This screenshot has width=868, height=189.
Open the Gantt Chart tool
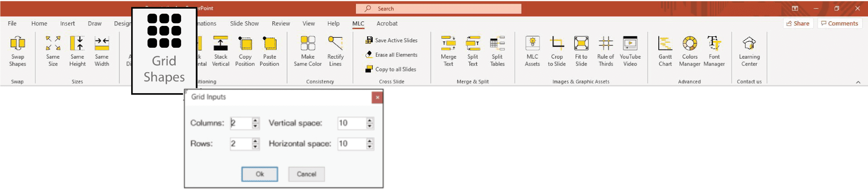pyautogui.click(x=665, y=44)
